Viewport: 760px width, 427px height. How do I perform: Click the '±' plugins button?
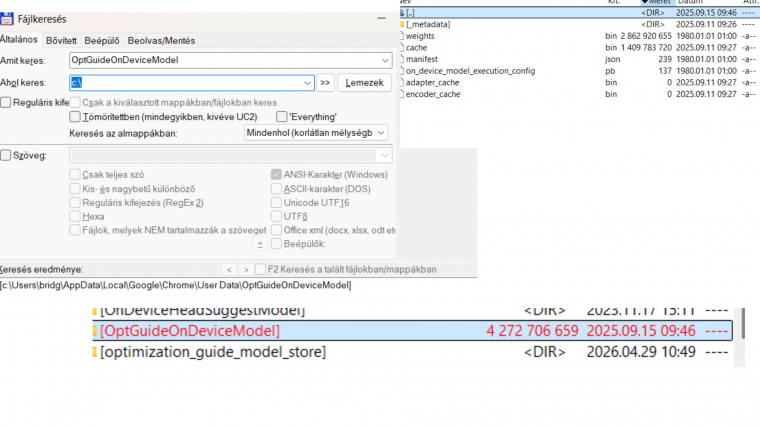click(x=260, y=244)
